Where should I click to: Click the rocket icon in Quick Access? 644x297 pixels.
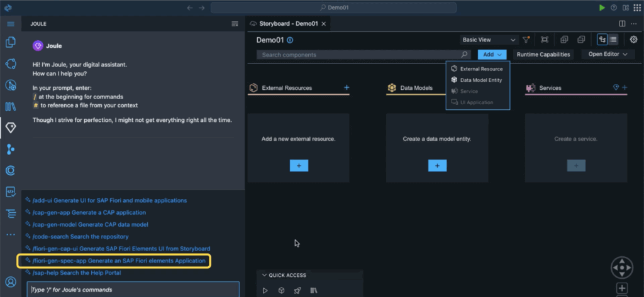[x=297, y=290]
